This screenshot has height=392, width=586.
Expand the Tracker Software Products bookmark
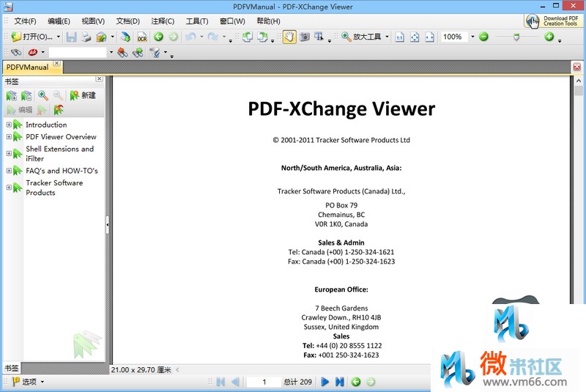pos(9,188)
